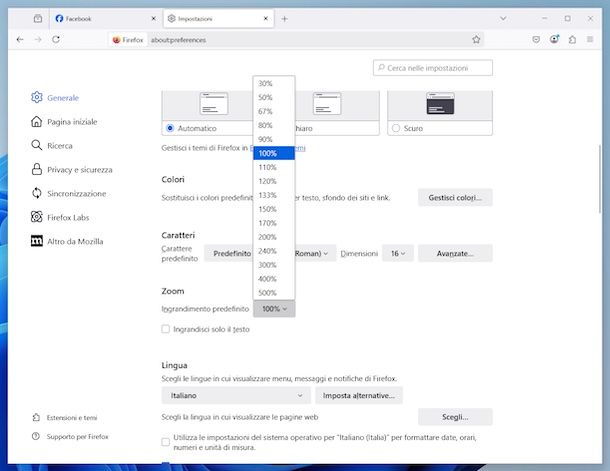Viewport: 610px width, 471px height.
Task: Switch to the Impostazioni tab
Action: 219,18
